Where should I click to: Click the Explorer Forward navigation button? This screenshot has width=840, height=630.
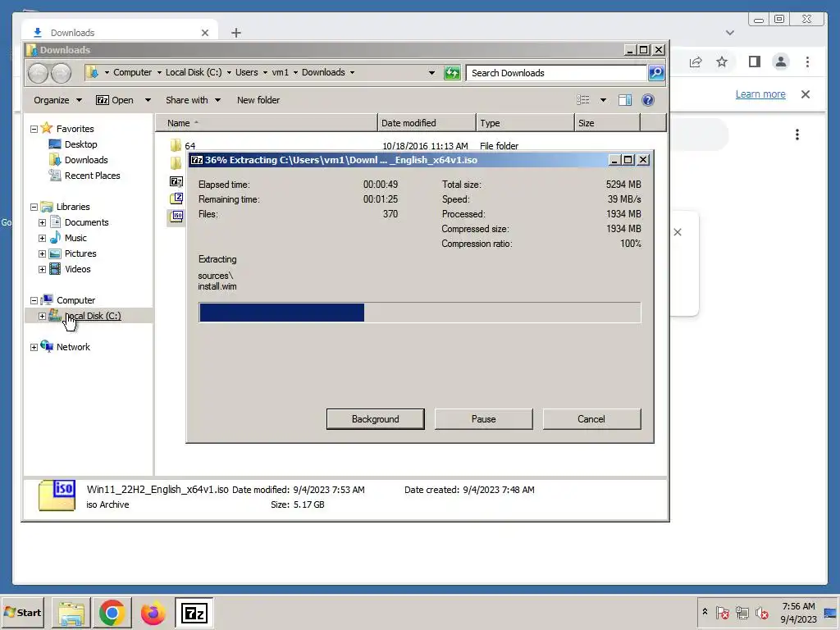61,73
